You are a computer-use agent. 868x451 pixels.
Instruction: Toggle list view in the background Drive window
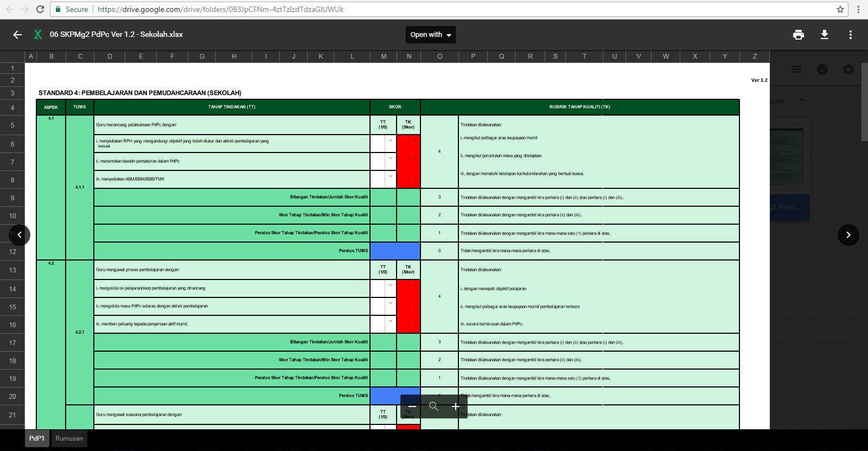click(796, 69)
